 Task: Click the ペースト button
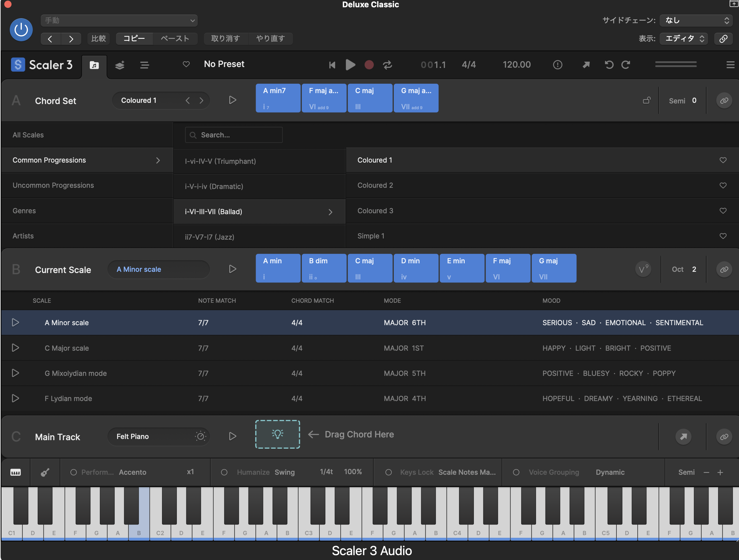[x=175, y=39]
